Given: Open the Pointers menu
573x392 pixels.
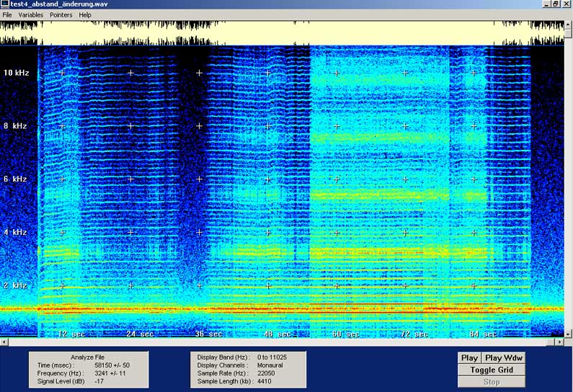Looking at the screenshot, I should [x=61, y=14].
